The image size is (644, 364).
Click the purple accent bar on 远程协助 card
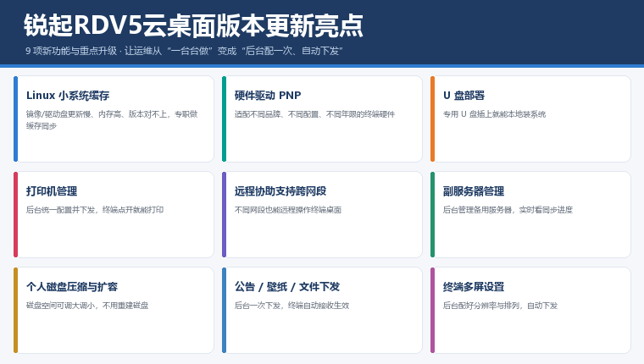click(x=225, y=214)
